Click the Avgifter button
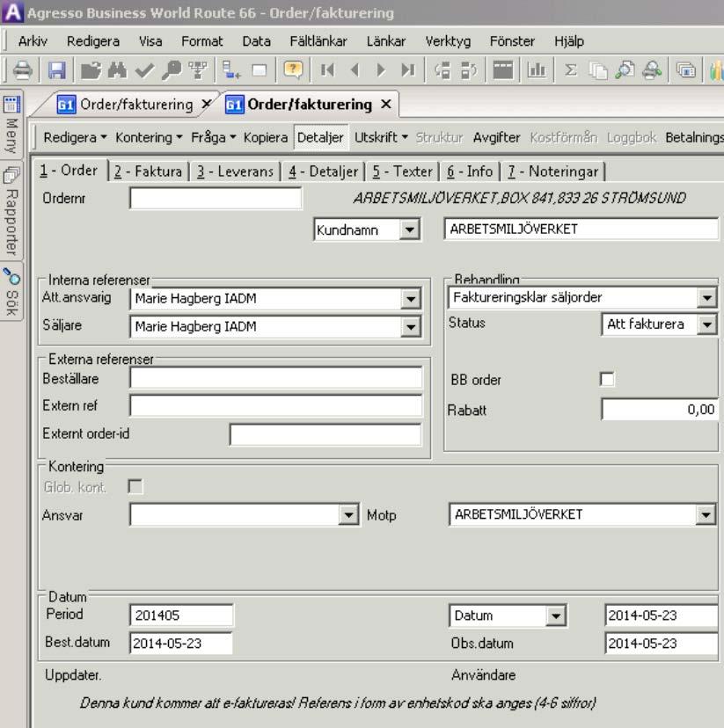The image size is (724, 728). (x=496, y=137)
